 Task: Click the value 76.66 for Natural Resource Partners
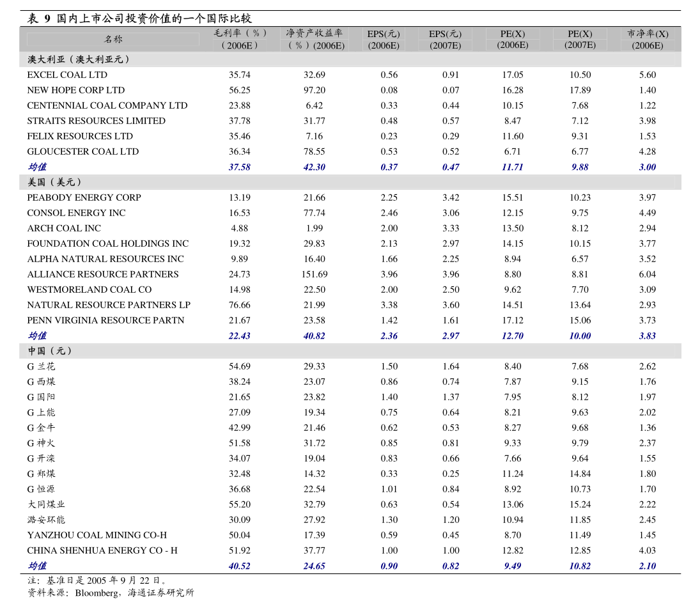pos(240,305)
